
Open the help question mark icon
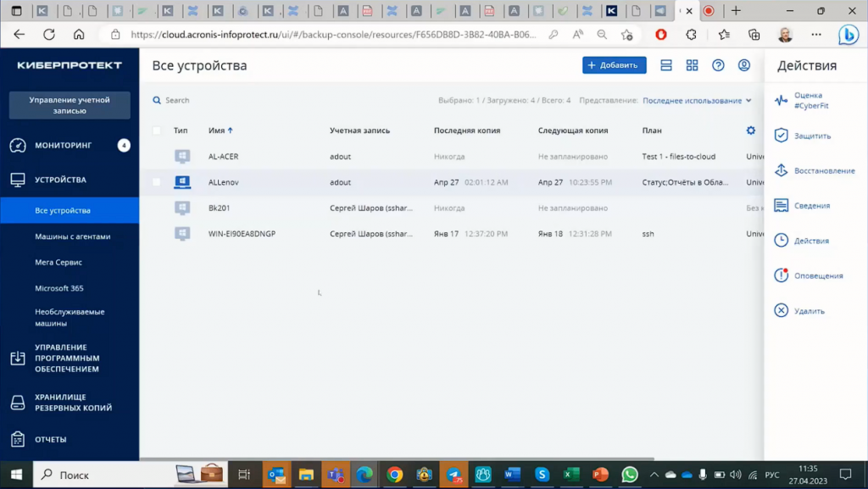pyautogui.click(x=718, y=65)
